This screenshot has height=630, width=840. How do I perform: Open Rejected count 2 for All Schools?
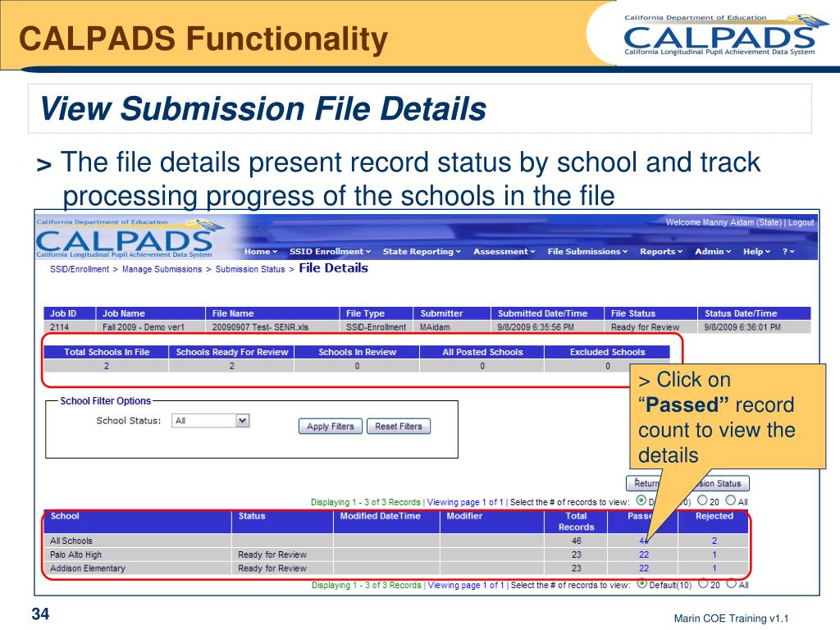tap(714, 541)
